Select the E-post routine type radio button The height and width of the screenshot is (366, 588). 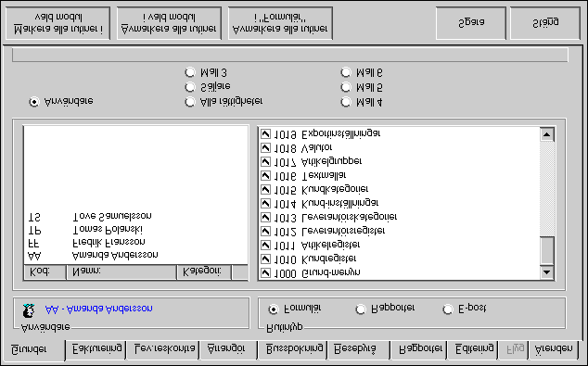pos(448,309)
